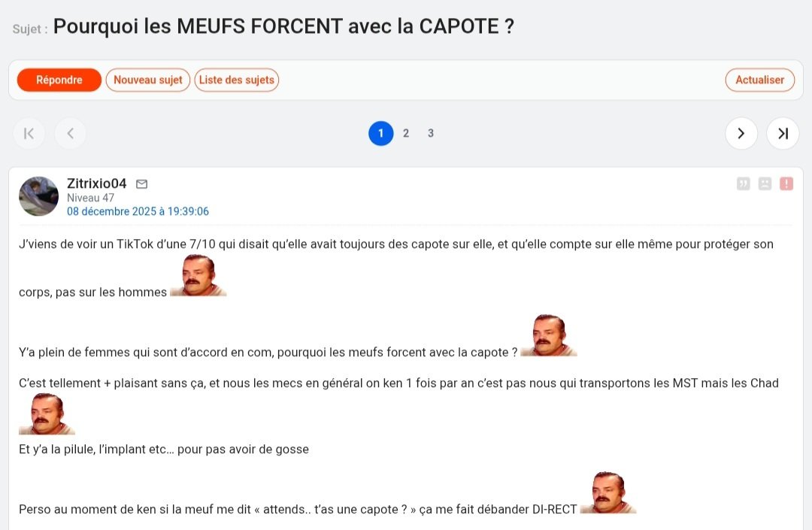Jump to the last page arrow
The height and width of the screenshot is (530, 812).
coord(783,134)
